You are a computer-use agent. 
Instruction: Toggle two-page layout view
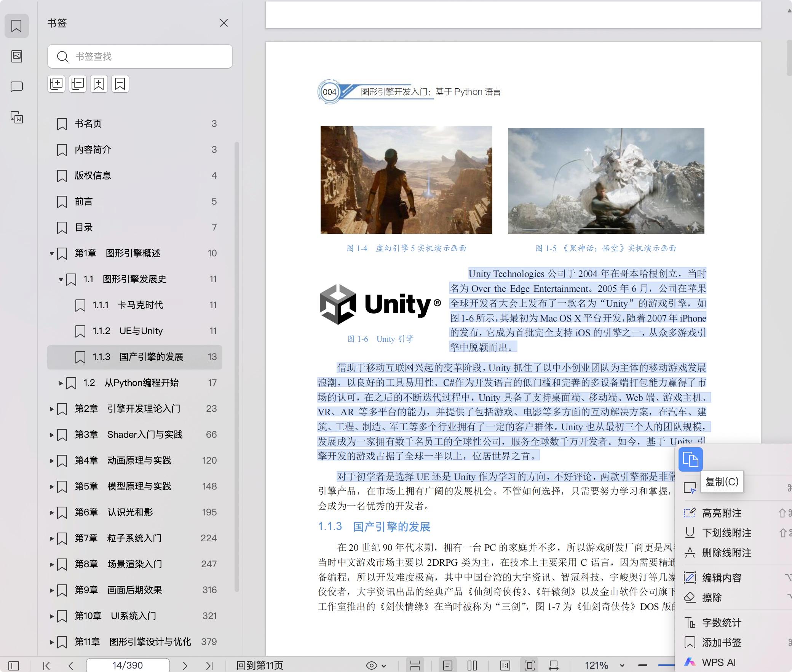[472, 666]
